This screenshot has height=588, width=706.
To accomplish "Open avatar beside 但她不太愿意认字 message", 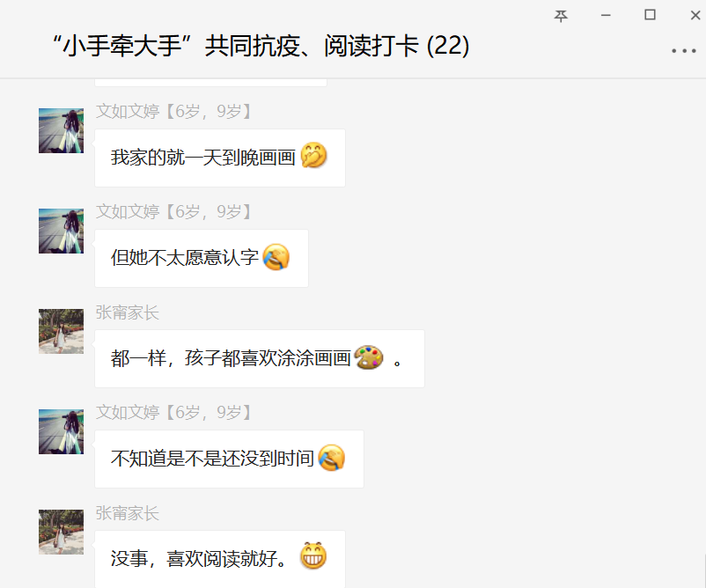I will 62,231.
